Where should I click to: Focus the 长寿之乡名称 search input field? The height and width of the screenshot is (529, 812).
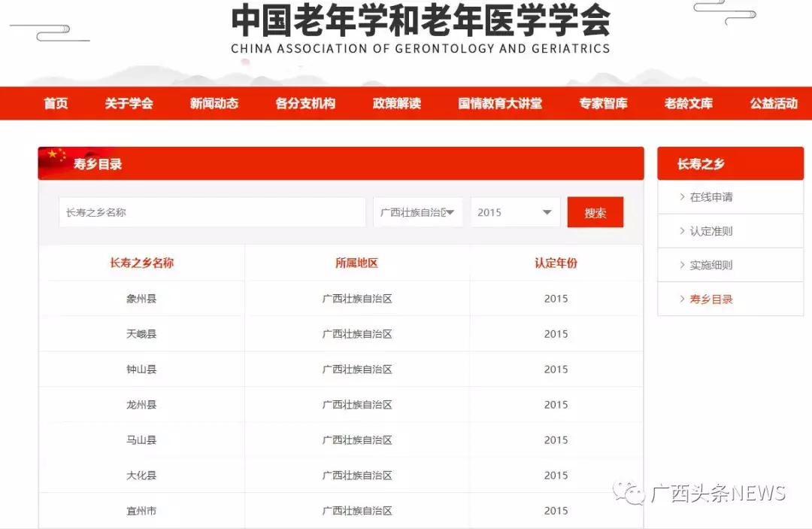click(212, 212)
